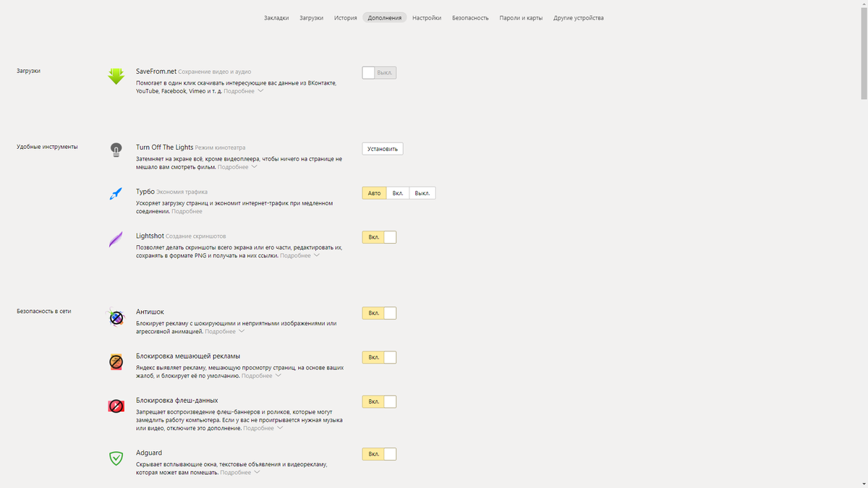Viewport: 868px width, 488px height.
Task: Open Подробнее link for Турбо
Action: pos(187,211)
